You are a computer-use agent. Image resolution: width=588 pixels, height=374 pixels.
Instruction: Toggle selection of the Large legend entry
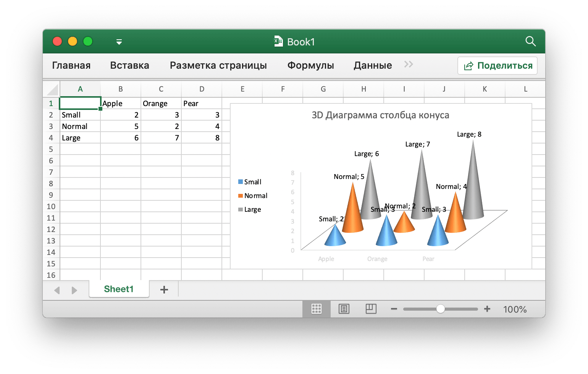point(250,209)
